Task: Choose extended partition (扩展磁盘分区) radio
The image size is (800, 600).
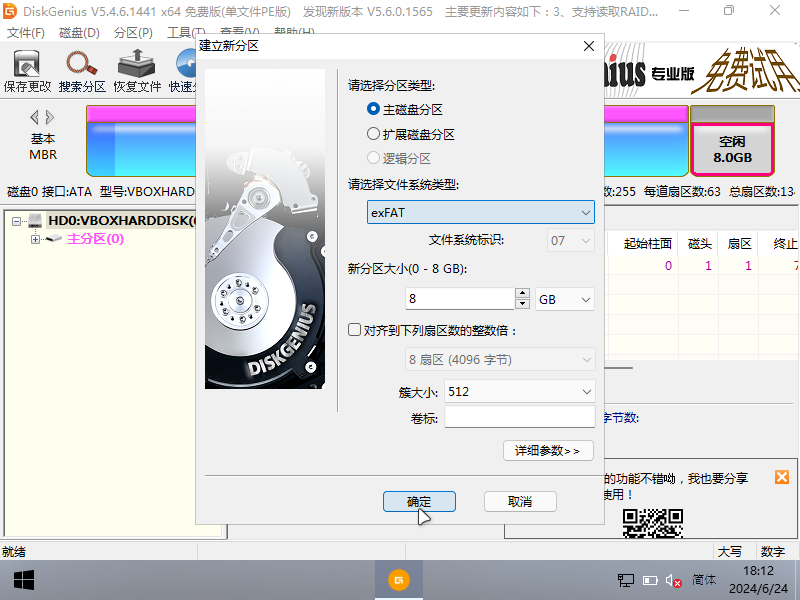Action: coord(373,134)
